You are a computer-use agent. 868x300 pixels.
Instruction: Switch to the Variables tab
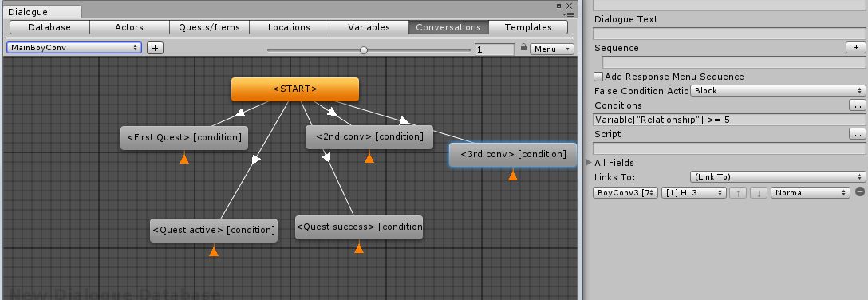tap(369, 27)
